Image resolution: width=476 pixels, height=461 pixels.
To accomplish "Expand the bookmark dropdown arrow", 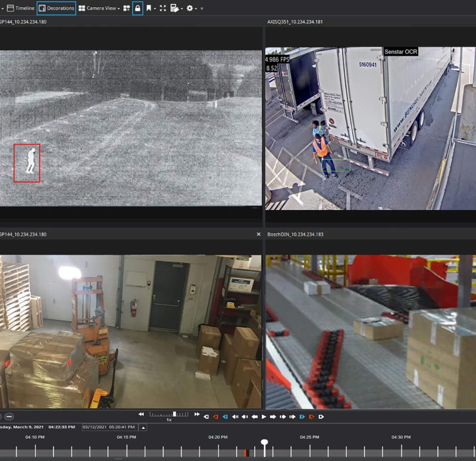I will (155, 8).
